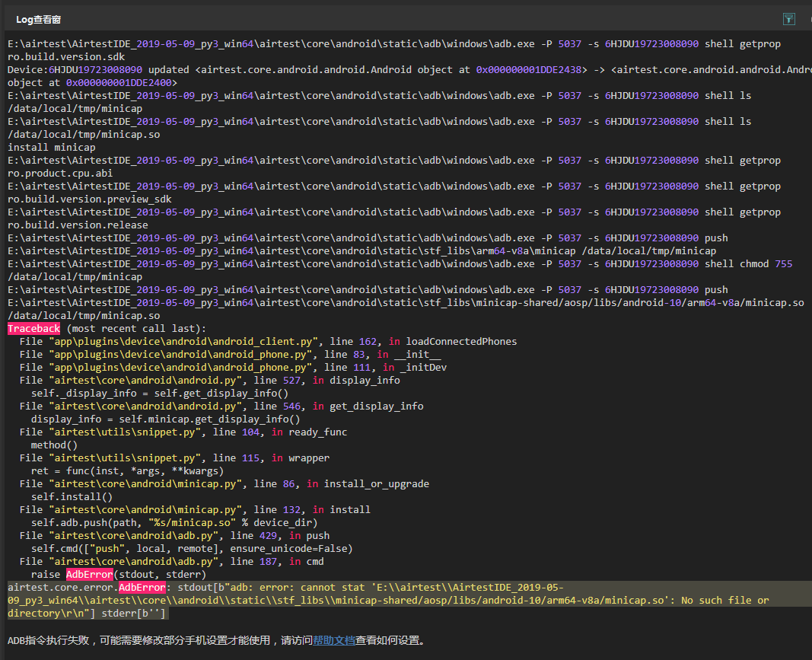
Task: Select the 'self.cmd(["push", local, remote]...' line
Action: (x=192, y=549)
